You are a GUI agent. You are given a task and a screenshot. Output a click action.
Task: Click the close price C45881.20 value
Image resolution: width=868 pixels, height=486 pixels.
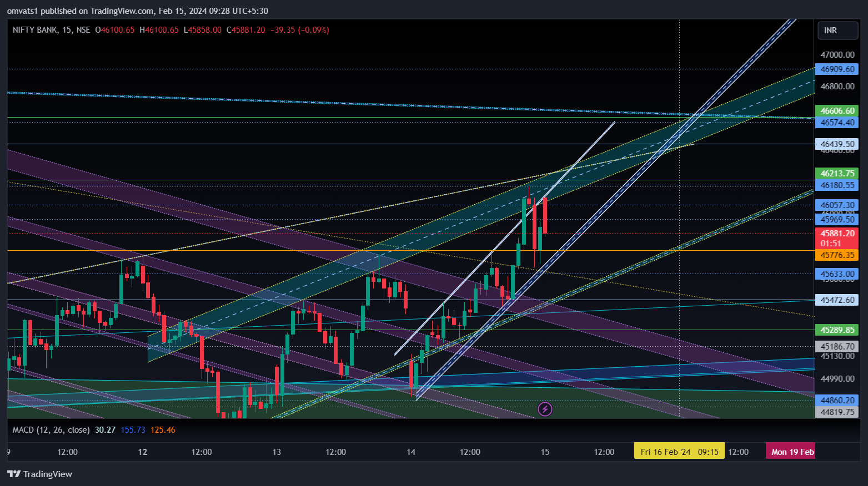click(246, 30)
